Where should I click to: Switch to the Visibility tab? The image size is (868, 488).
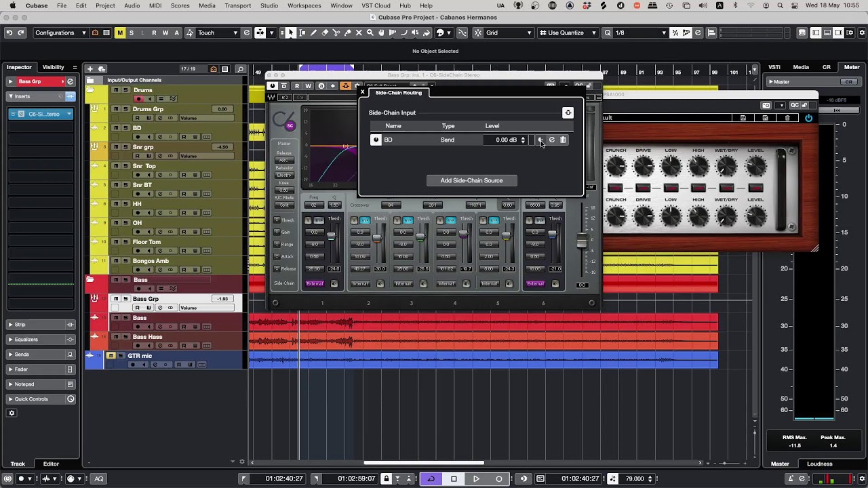pyautogui.click(x=54, y=67)
